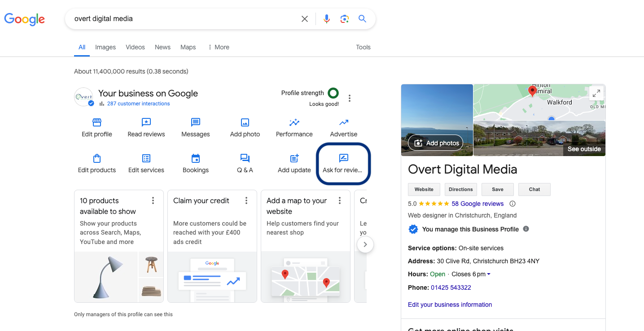
Task: Open Google Lens image search
Action: pyautogui.click(x=345, y=19)
